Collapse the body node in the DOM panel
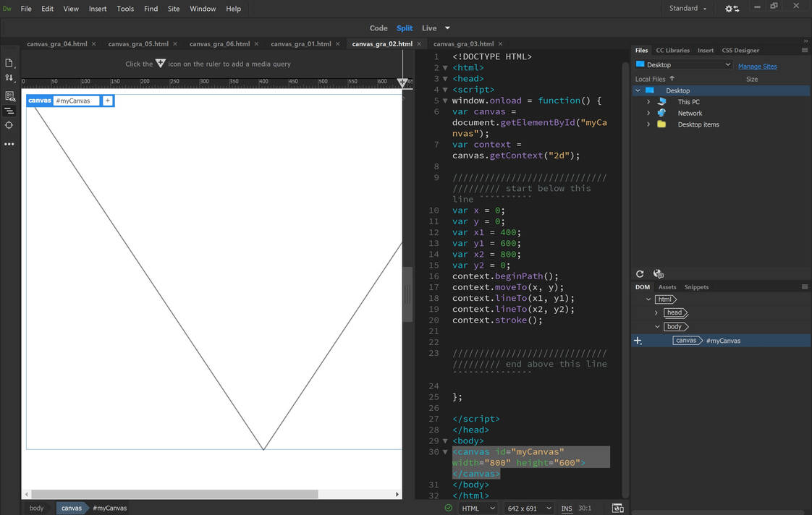Screen dimensions: 812x515 coord(657,327)
